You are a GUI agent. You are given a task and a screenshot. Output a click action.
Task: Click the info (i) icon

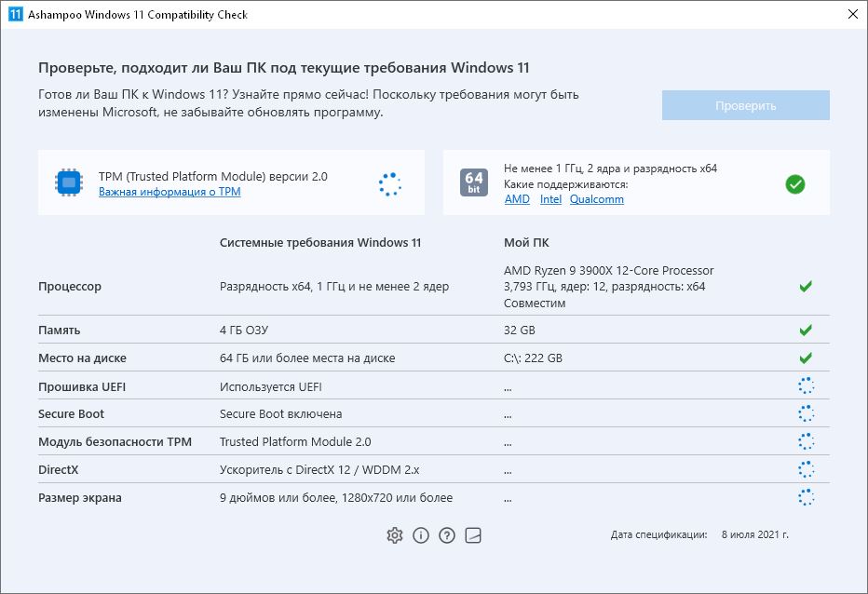tap(421, 535)
